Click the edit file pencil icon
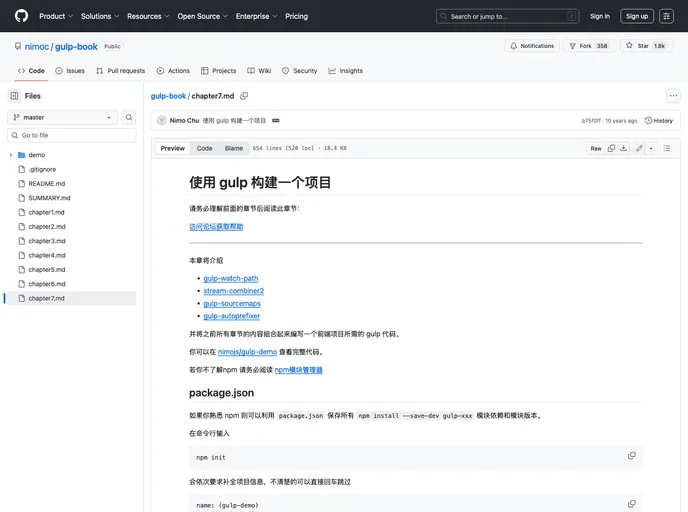 (x=639, y=148)
